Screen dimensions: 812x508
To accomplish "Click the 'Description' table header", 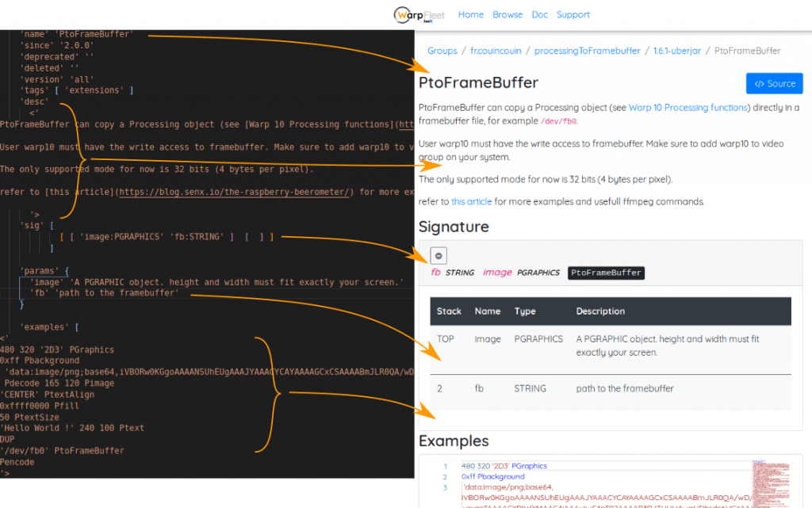I will click(600, 311).
